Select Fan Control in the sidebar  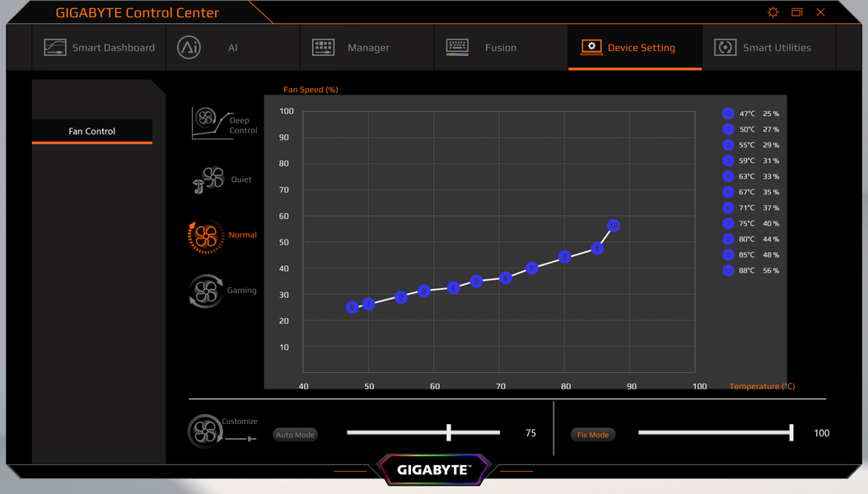(92, 132)
